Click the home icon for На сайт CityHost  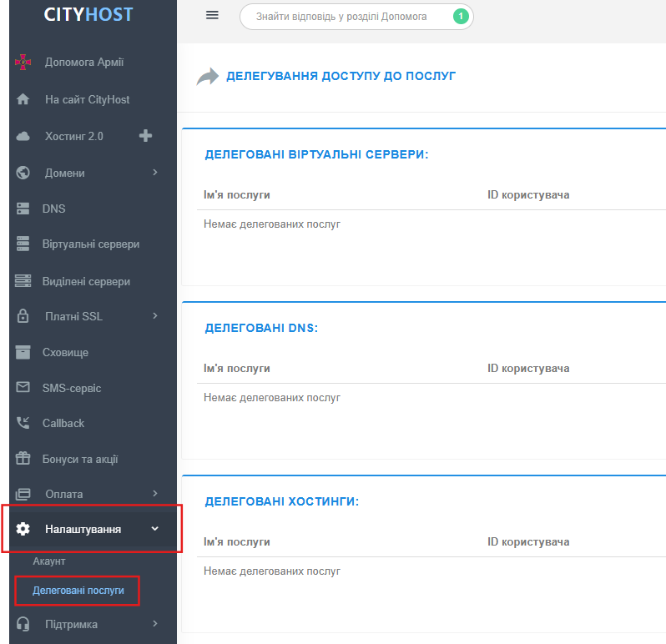pyautogui.click(x=23, y=100)
